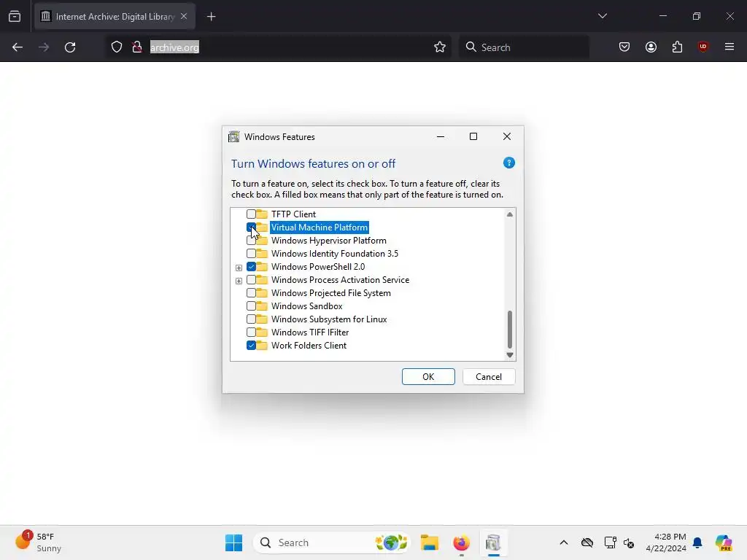
Task: Enable the Windows Sandbox checkbox
Action: pos(251,306)
